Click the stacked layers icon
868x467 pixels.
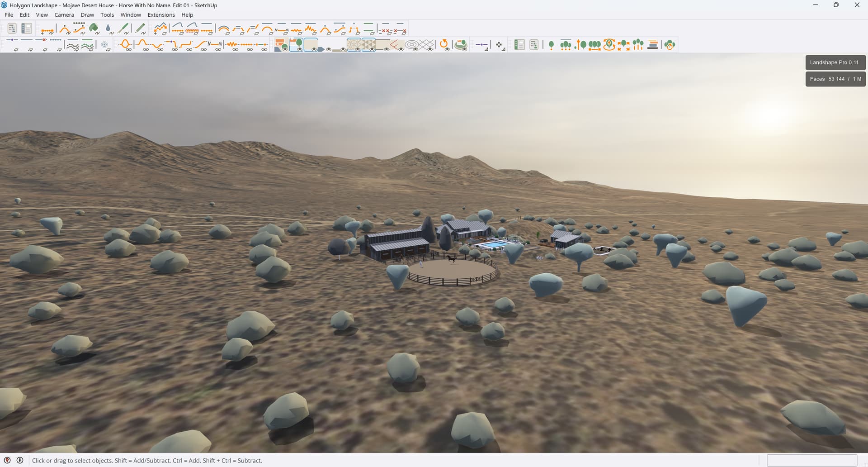[652, 44]
